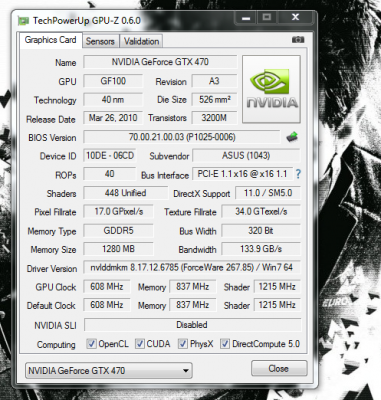The image size is (381, 400).
Task: Click the Driver Version label
Action: tap(52, 269)
